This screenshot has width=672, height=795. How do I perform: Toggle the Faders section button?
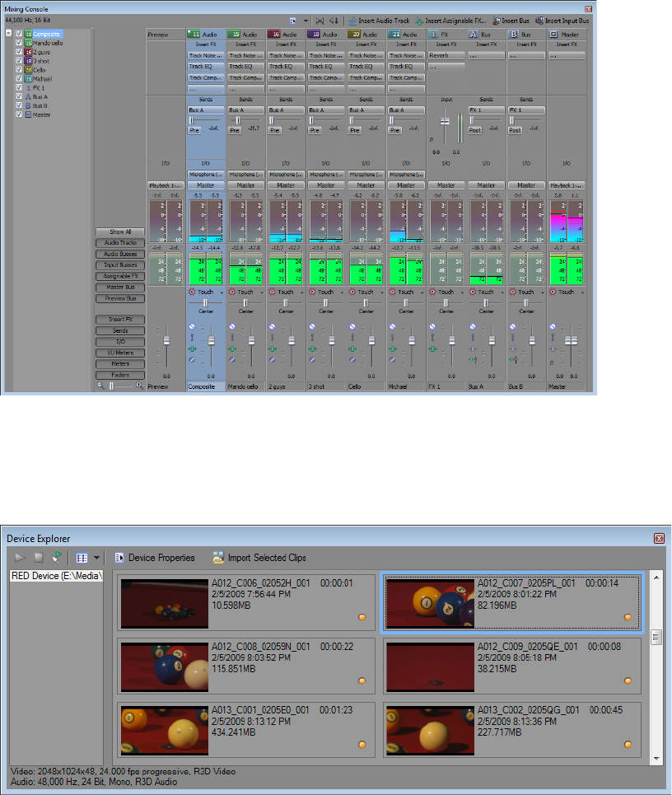[x=120, y=375]
